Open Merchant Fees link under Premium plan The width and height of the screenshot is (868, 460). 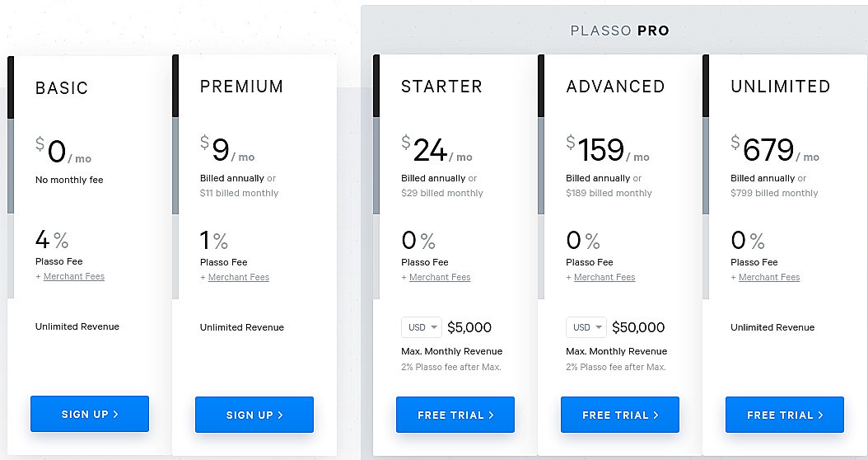tap(239, 277)
